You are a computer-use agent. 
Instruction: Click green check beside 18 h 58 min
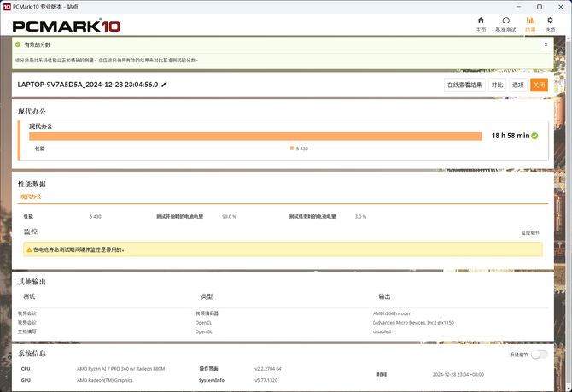(x=534, y=136)
